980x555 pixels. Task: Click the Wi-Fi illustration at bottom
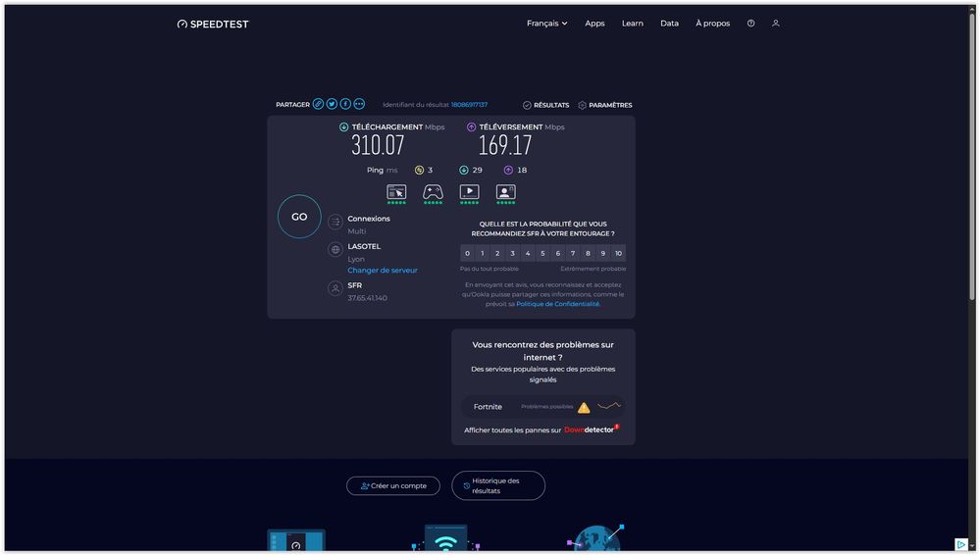(445, 538)
